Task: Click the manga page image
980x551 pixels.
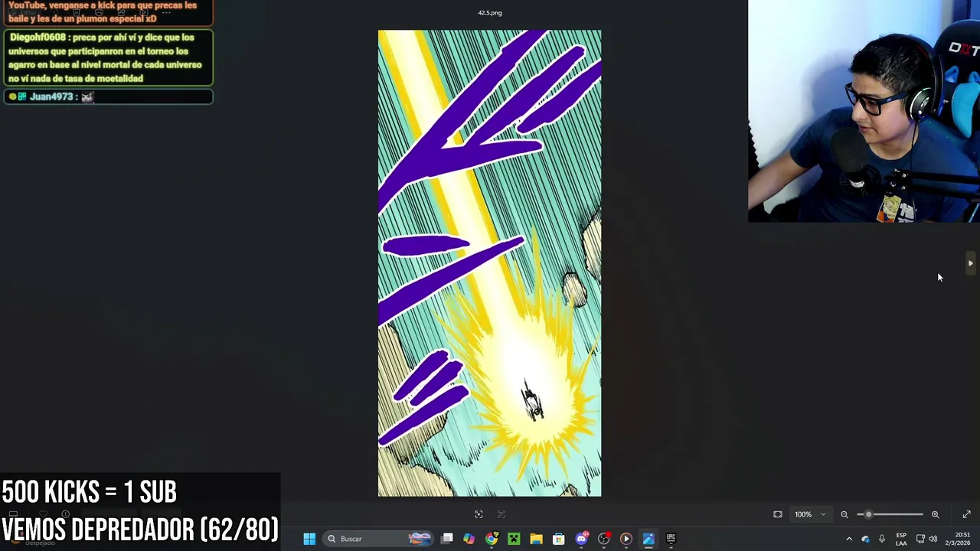Action: point(490,263)
